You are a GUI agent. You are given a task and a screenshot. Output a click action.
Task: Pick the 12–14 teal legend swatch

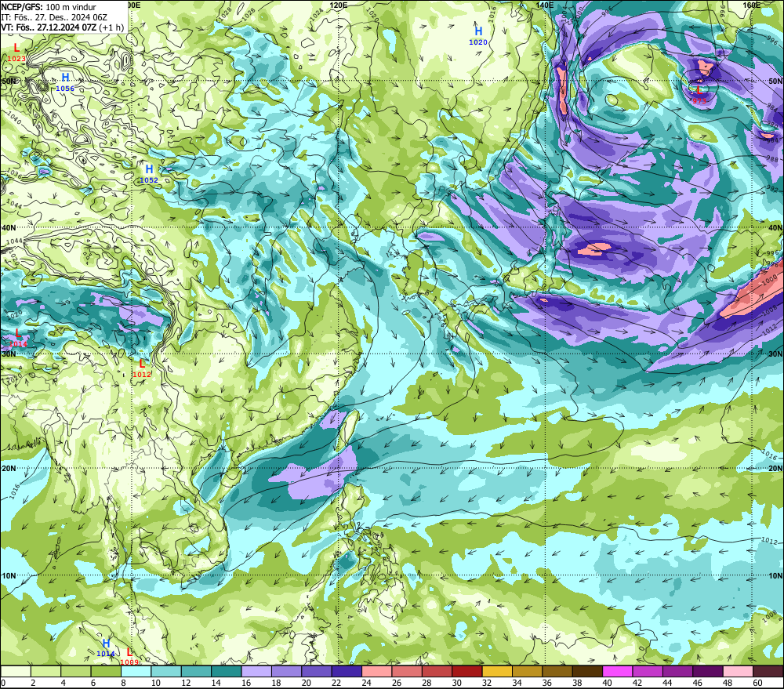tap(197, 672)
